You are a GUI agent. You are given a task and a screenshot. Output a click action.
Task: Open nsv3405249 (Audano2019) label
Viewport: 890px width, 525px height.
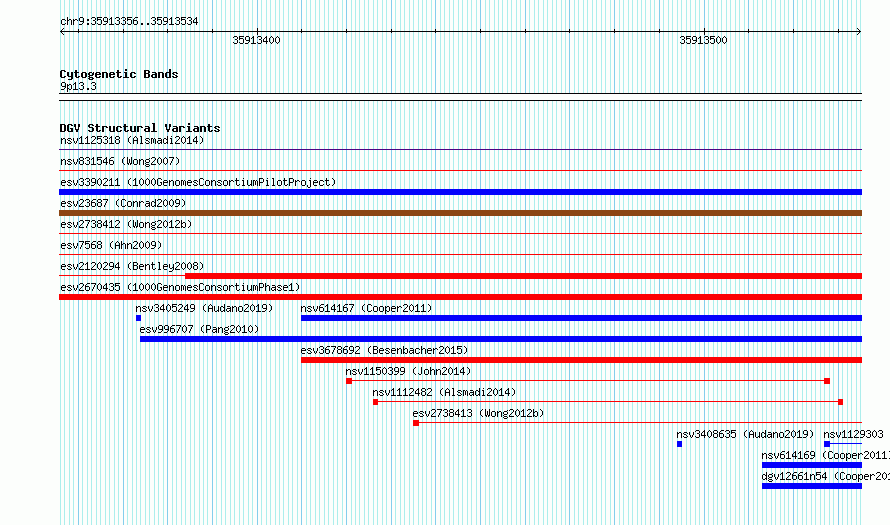click(x=204, y=308)
